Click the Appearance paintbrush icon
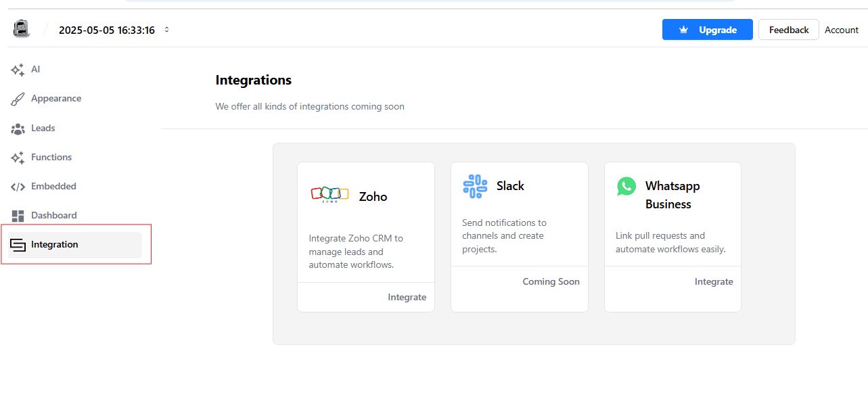 [18, 99]
